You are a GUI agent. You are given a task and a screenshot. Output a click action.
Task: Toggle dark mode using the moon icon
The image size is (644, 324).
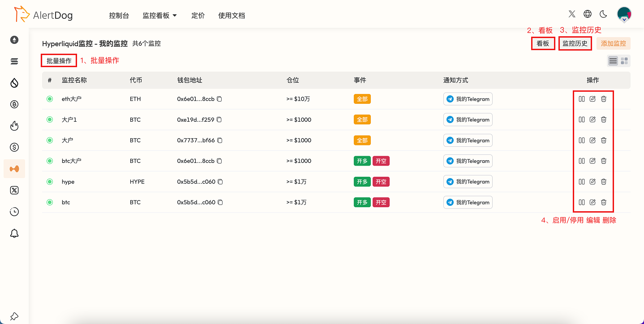click(x=603, y=14)
